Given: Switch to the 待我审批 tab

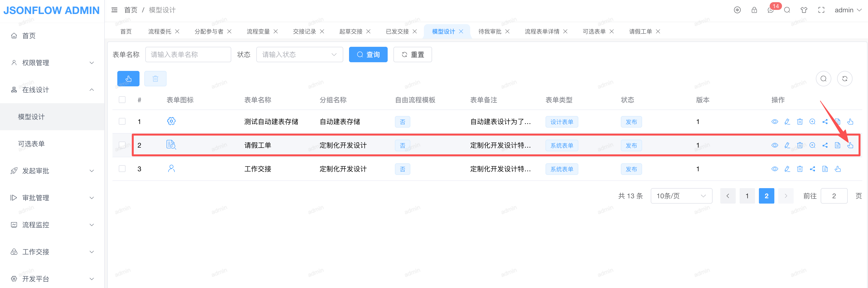Looking at the screenshot, I should coord(490,31).
